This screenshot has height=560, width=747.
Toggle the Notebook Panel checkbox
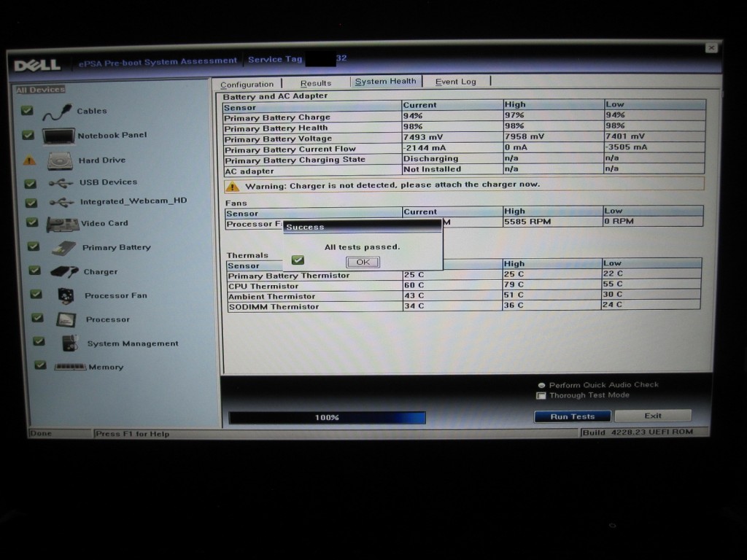(x=28, y=135)
